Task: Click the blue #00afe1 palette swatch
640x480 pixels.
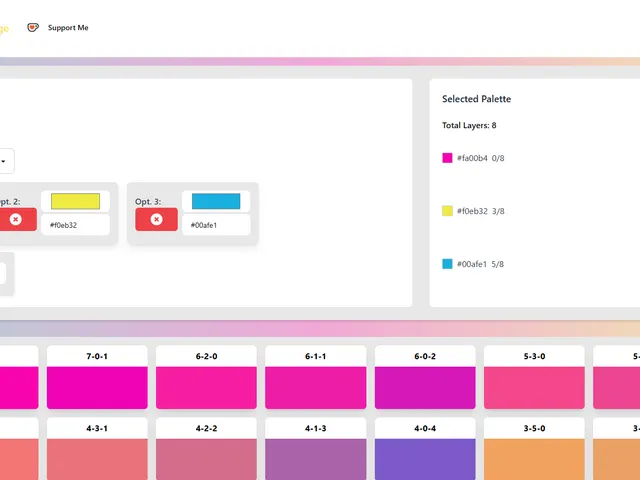Action: pos(447,264)
